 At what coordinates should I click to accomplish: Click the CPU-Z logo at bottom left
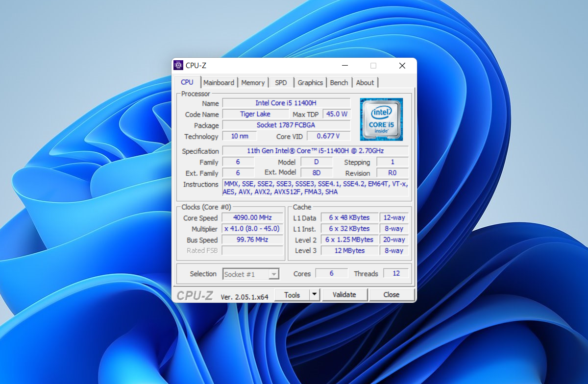(195, 295)
